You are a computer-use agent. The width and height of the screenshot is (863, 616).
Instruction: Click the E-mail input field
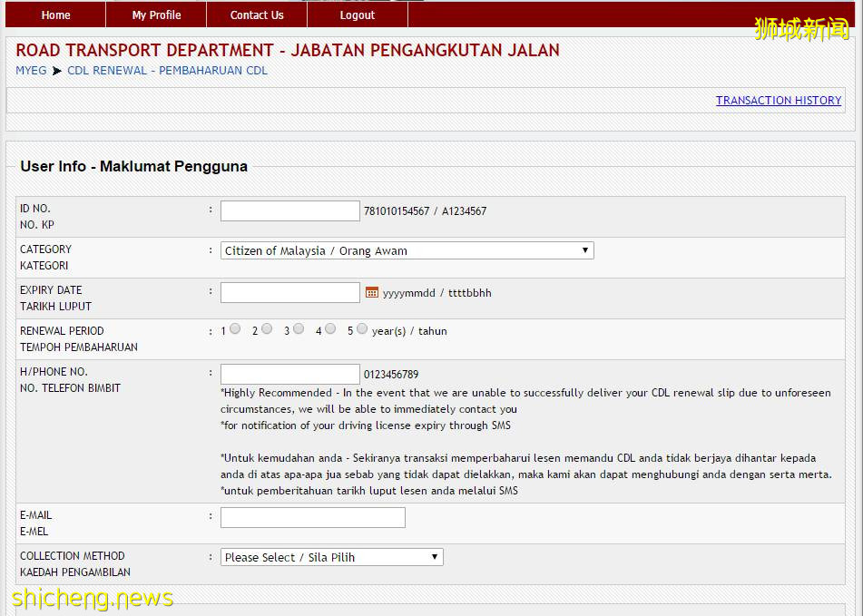[x=312, y=517]
